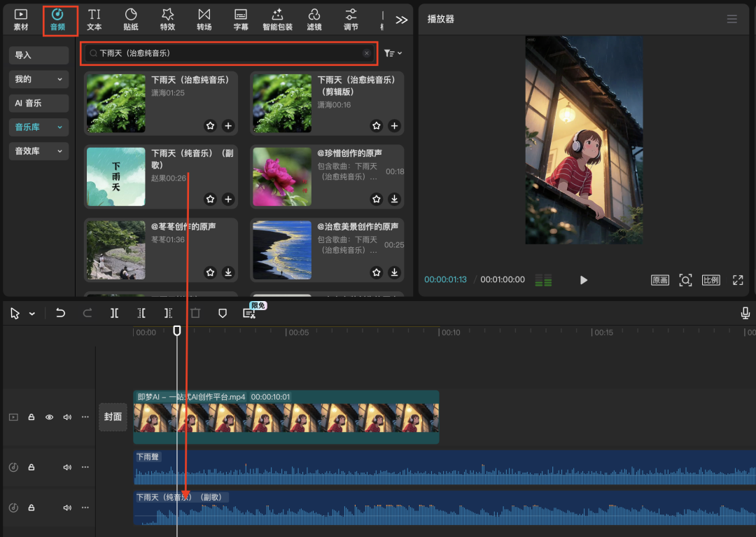Click the 导入 button
This screenshot has width=756, height=537.
click(x=38, y=55)
